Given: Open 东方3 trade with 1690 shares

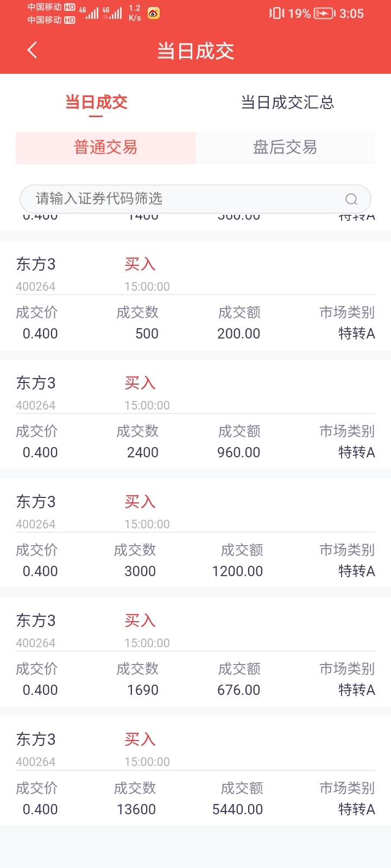Looking at the screenshot, I should 195,652.
